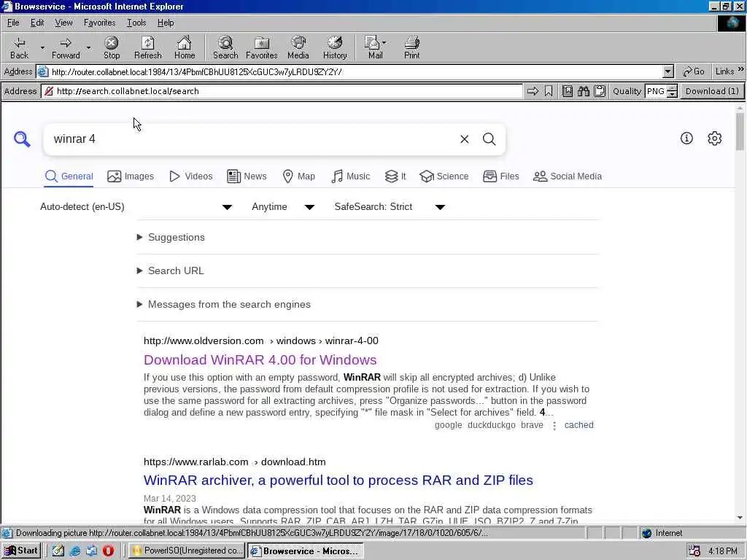Expand Messages from the search engines
747x560 pixels.
(x=223, y=304)
